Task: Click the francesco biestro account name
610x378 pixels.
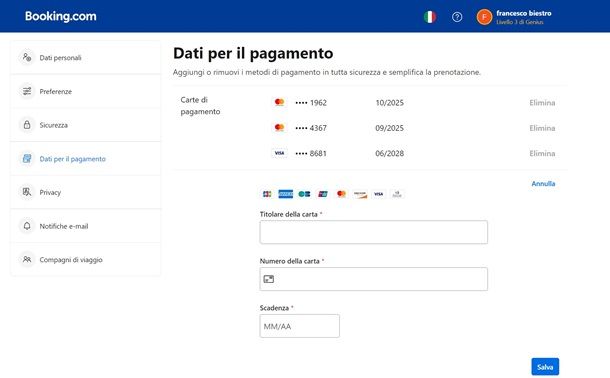Action: [x=524, y=13]
